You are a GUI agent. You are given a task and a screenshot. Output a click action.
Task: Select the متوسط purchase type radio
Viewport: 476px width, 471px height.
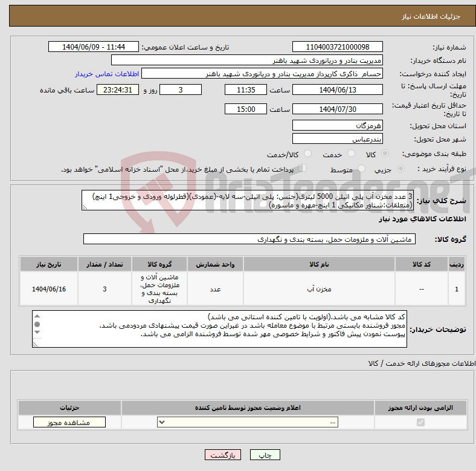[362, 169]
